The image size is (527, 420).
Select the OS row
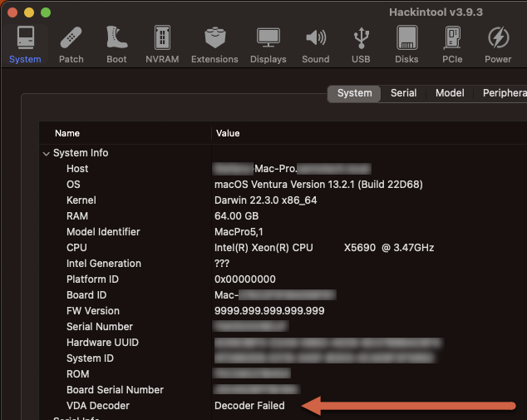click(x=283, y=185)
